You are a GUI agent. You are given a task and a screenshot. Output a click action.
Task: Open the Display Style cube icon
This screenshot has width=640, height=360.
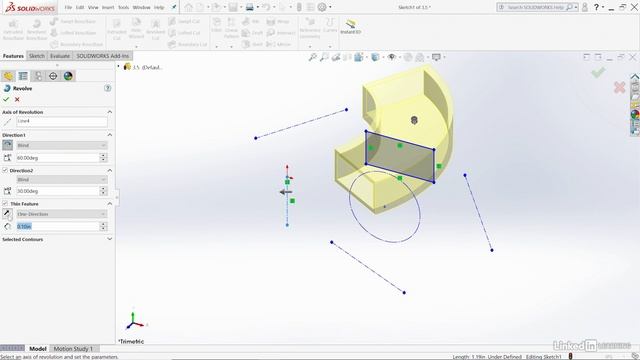click(x=375, y=57)
